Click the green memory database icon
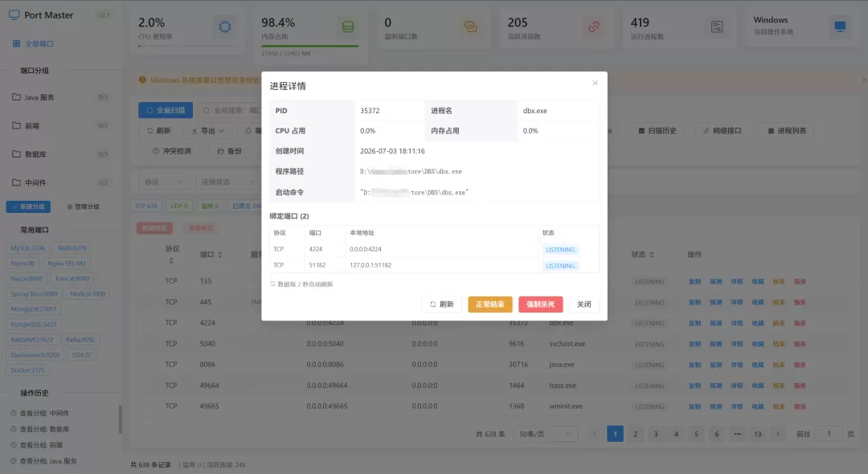Image resolution: width=868 pixels, height=474 pixels. 348,27
